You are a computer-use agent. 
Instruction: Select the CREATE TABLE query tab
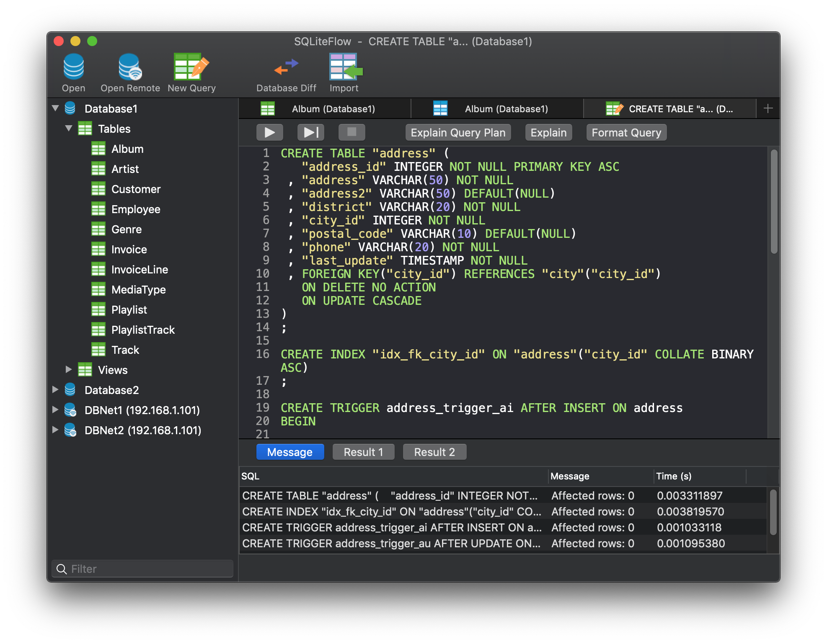[670, 109]
